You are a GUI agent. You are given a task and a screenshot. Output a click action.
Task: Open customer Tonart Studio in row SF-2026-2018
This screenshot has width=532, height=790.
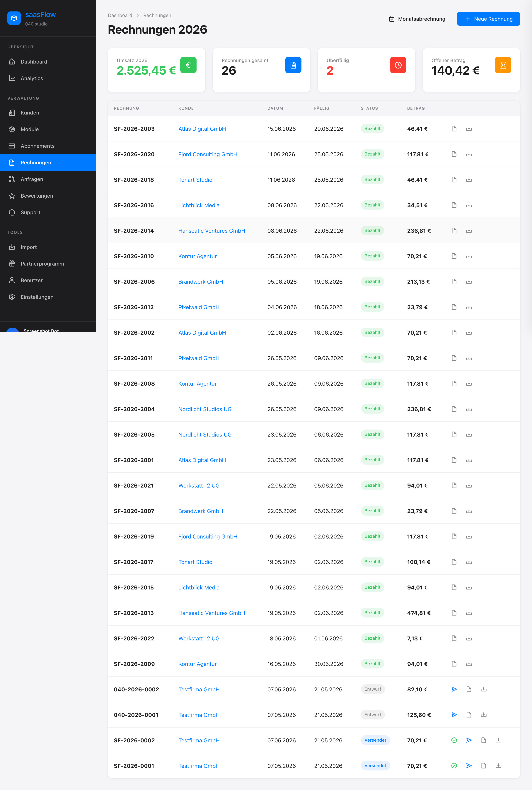coord(195,179)
